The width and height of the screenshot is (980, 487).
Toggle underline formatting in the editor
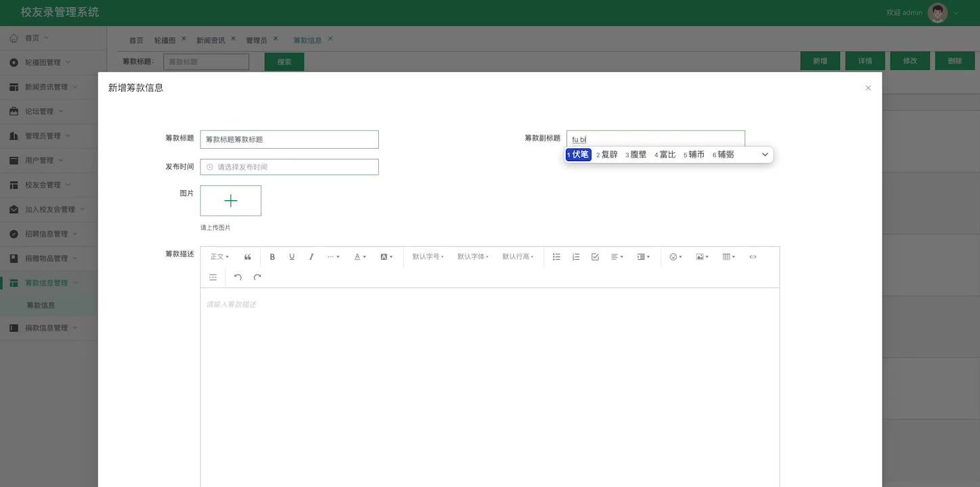tap(292, 257)
